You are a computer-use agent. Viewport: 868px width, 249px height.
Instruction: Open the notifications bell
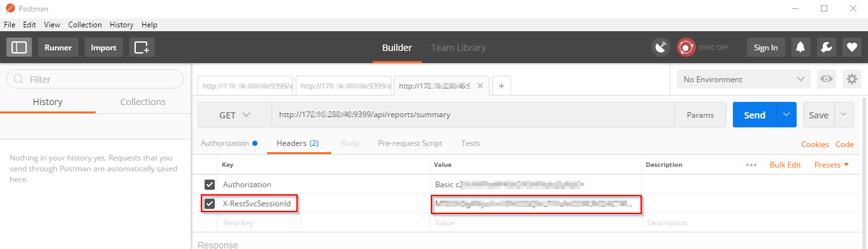tap(801, 47)
